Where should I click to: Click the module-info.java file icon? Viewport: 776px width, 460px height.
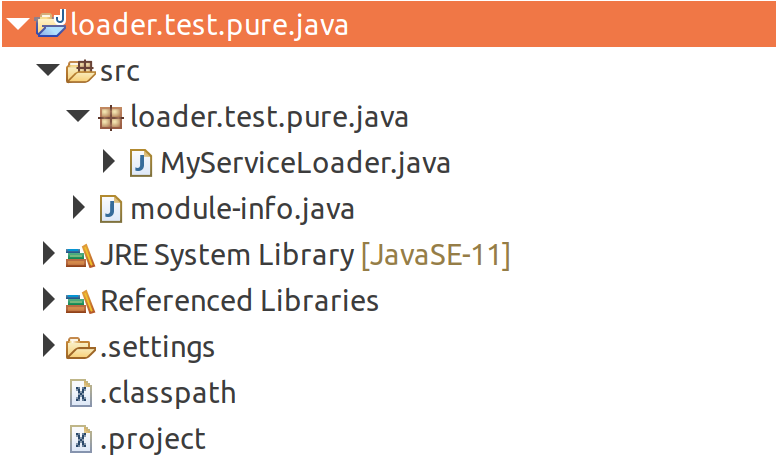[111, 209]
